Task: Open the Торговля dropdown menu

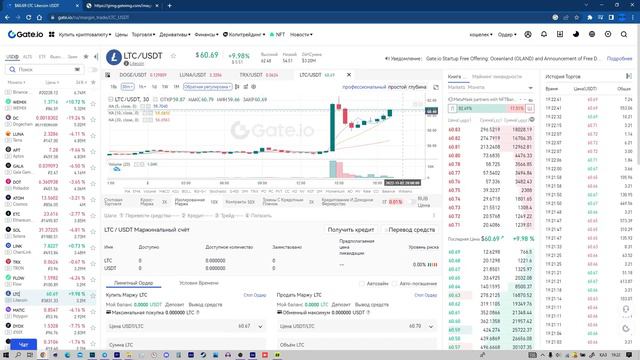Action: pos(143,35)
